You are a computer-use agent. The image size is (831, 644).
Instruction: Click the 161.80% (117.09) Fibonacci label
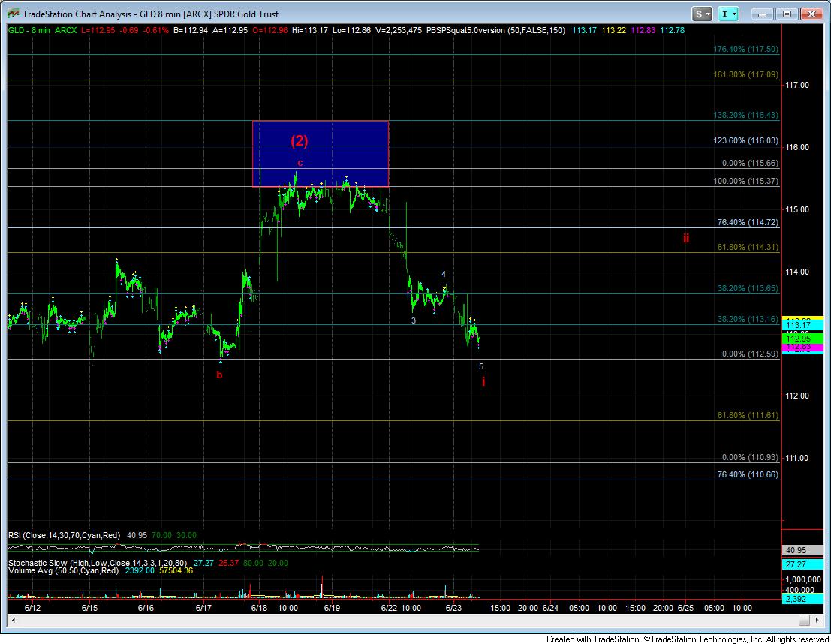coord(745,75)
